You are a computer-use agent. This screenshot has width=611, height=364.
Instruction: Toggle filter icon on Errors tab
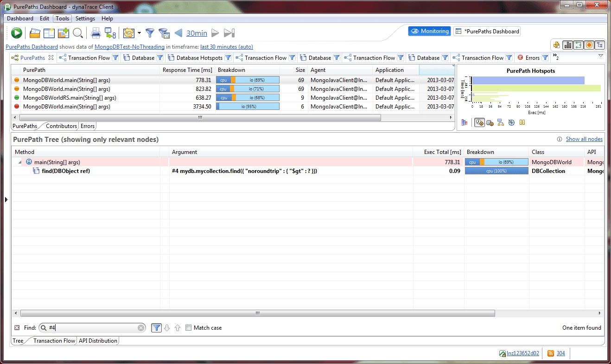pos(545,58)
